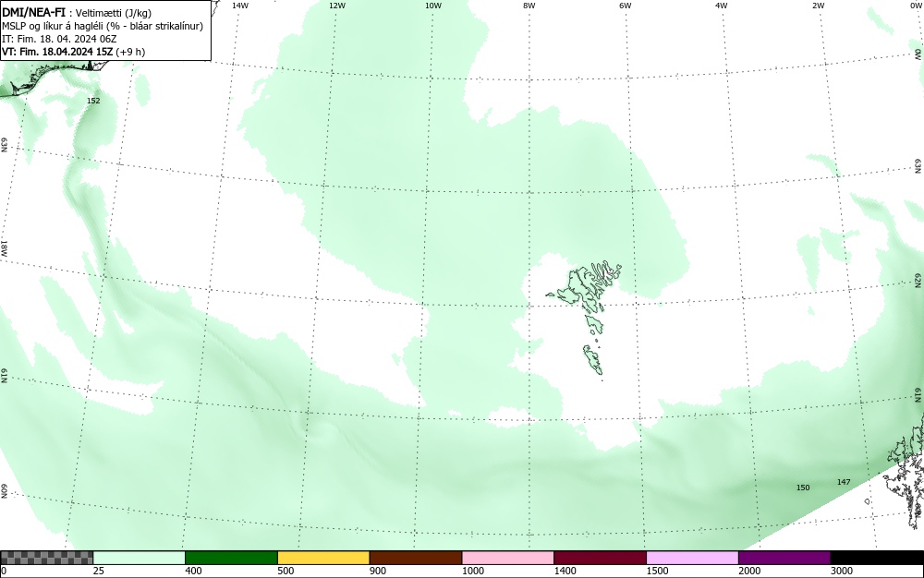Click the legend value "25"
This screenshot has width=924, height=578.
99,571
